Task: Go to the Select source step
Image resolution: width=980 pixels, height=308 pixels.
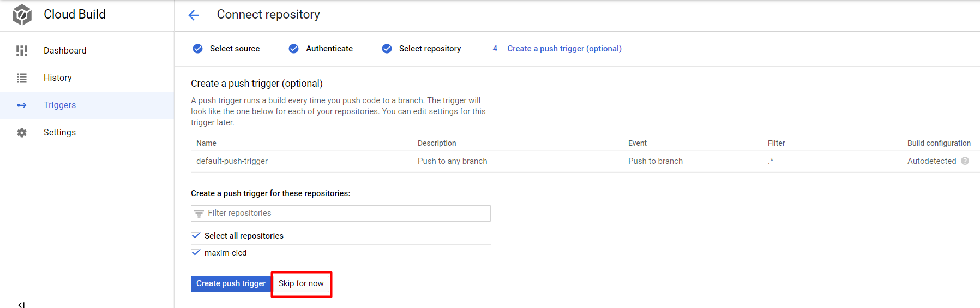Action: pyautogui.click(x=235, y=49)
